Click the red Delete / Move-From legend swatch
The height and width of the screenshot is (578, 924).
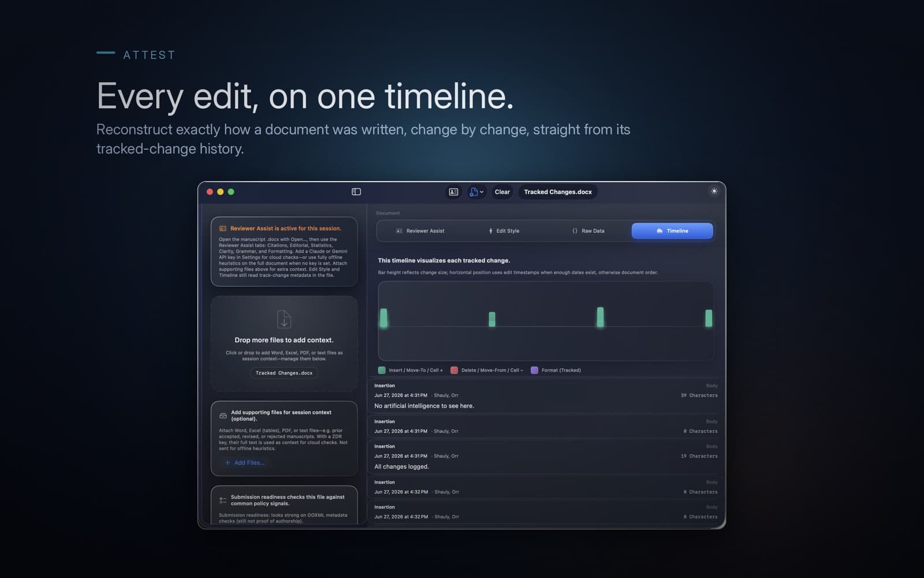pyautogui.click(x=454, y=370)
